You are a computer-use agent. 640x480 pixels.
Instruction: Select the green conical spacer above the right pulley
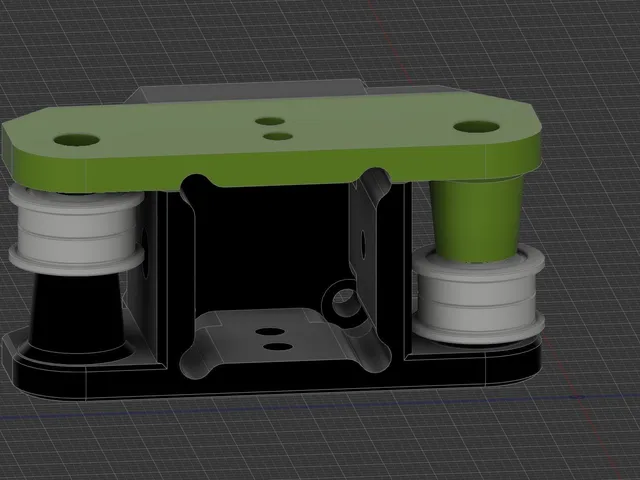(476, 219)
